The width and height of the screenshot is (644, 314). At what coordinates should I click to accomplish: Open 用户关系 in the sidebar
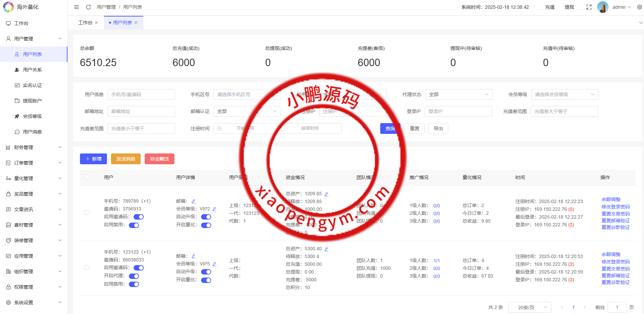(32, 70)
